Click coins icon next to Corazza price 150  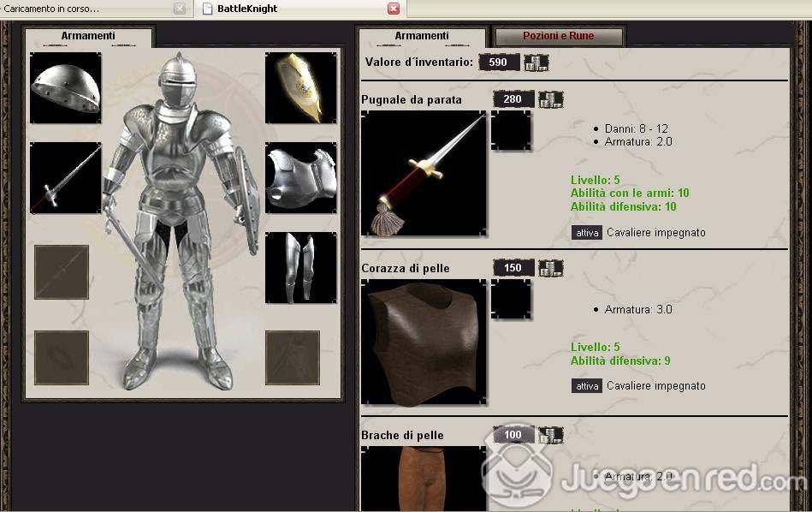tap(551, 268)
